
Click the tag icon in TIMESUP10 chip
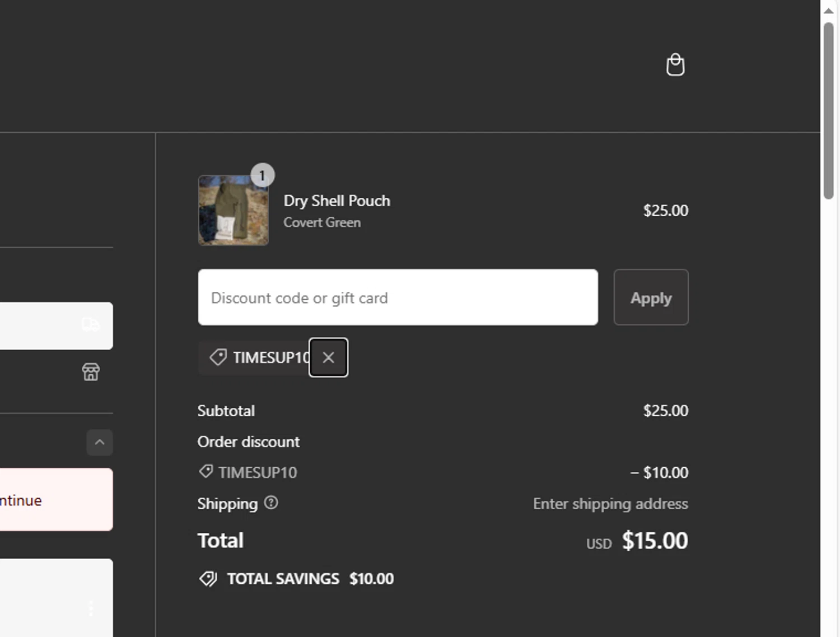[218, 357]
